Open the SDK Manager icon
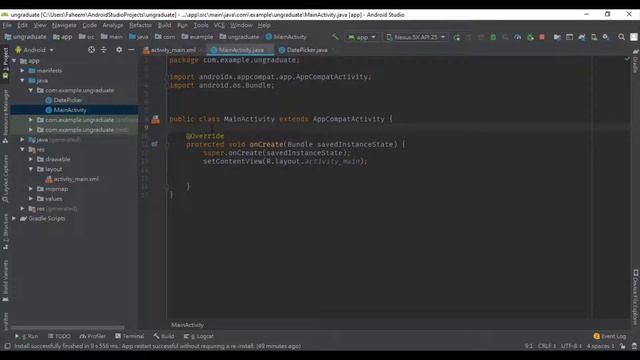 [x=606, y=37]
